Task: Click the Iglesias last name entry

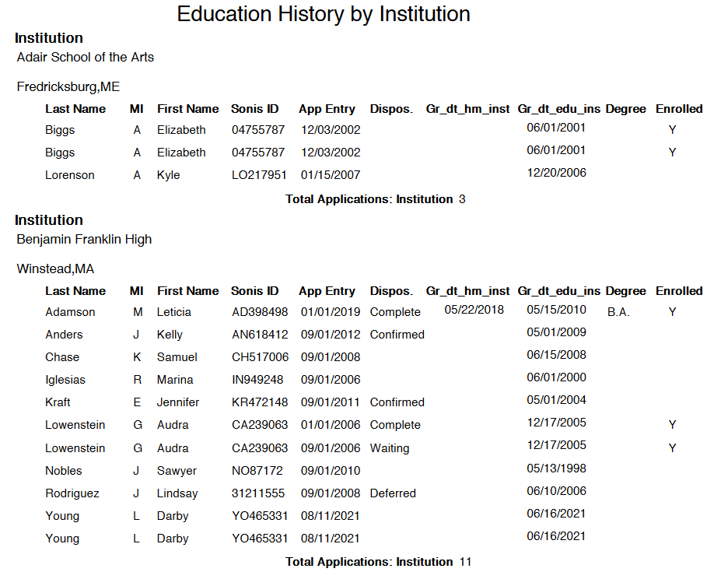Action: [x=65, y=380]
